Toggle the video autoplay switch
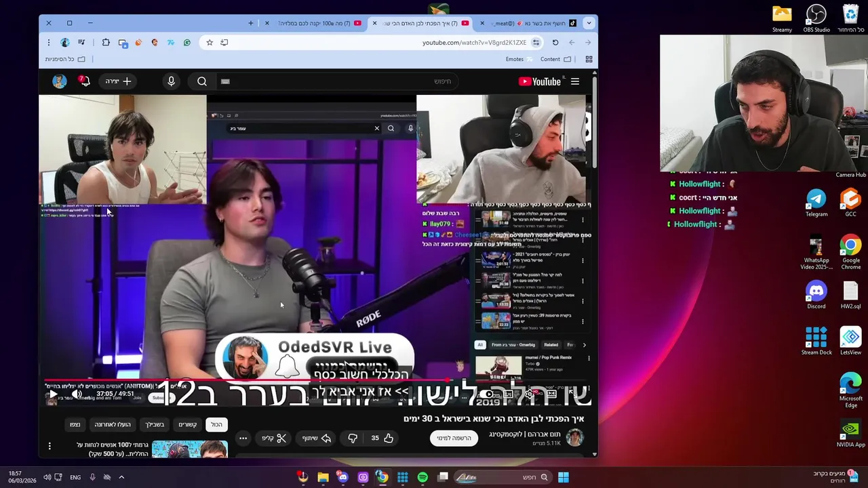Screen dimensions: 868x488 [487, 394]
